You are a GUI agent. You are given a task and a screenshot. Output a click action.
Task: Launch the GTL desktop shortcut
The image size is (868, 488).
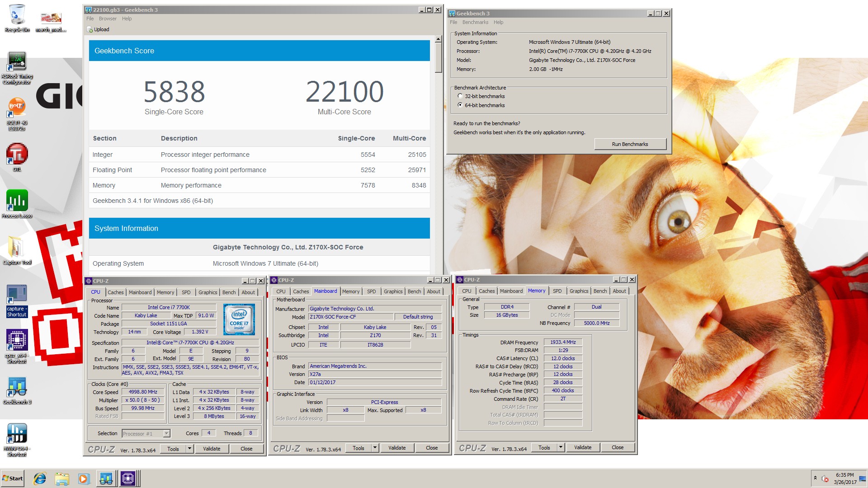[17, 157]
